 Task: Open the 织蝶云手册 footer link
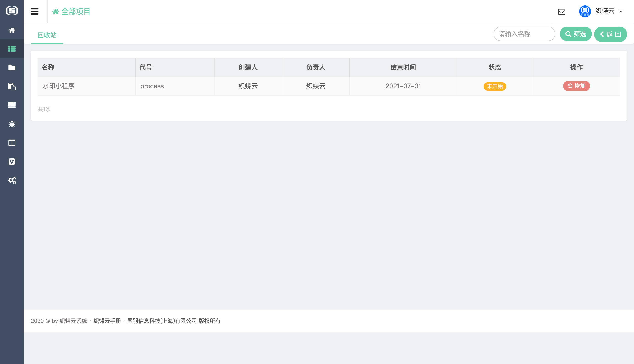pos(107,321)
